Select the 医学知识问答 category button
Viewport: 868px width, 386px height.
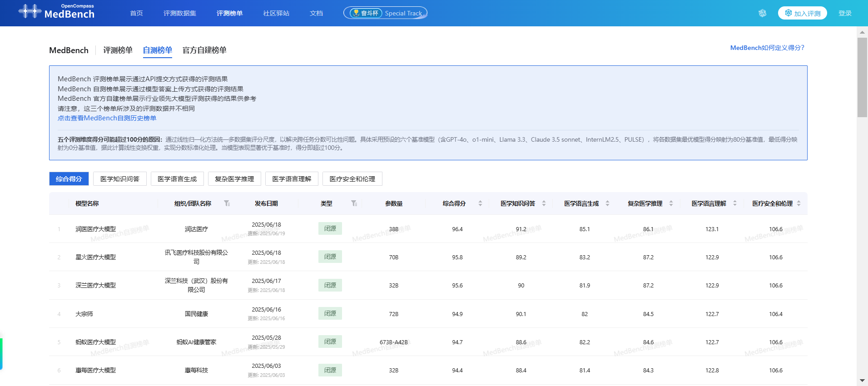tap(120, 179)
